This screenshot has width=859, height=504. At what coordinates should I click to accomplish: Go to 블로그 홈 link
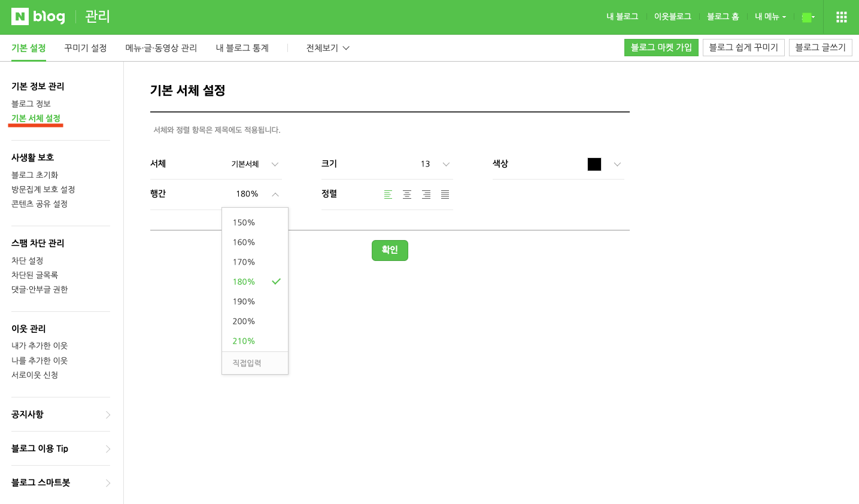click(723, 17)
